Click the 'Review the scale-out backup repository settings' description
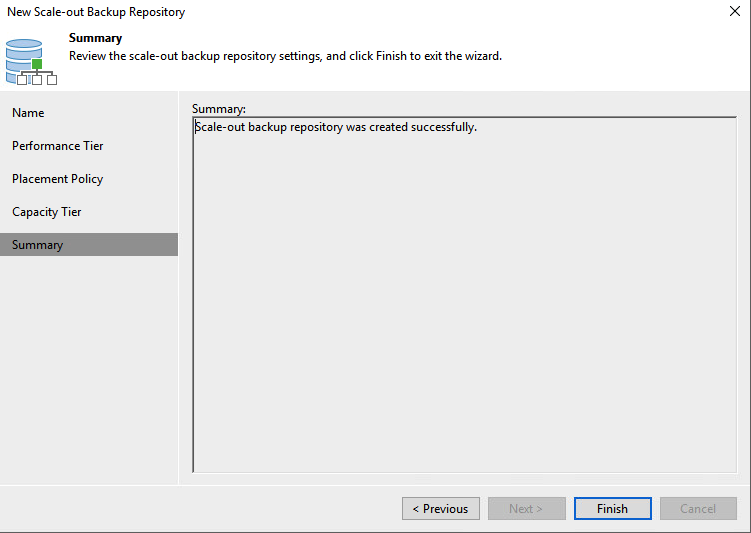 285,56
